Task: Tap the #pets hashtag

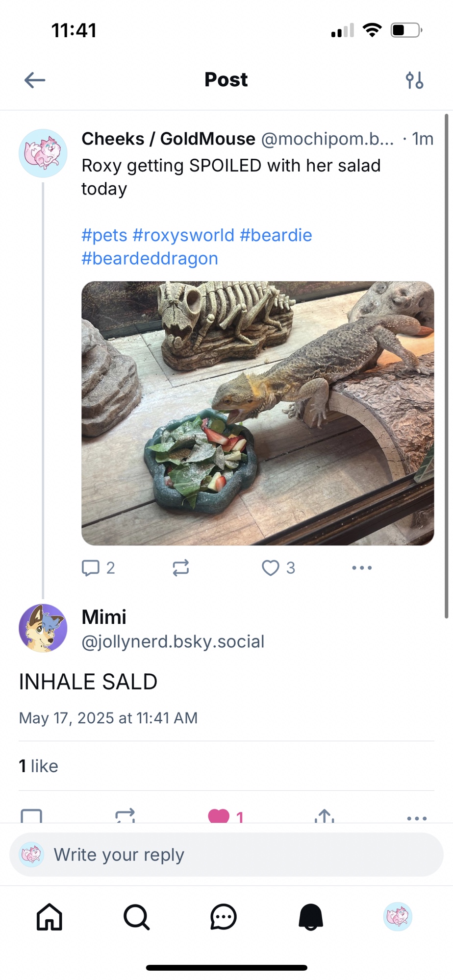Action: tap(104, 235)
